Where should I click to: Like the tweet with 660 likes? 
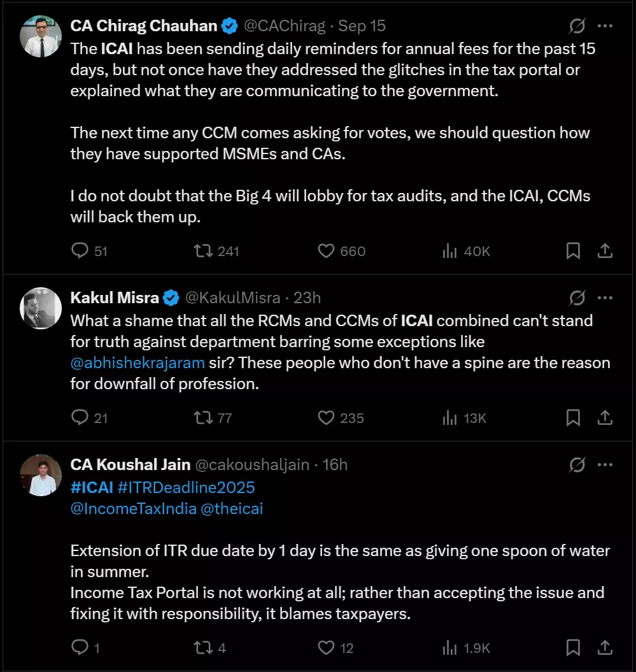pos(326,251)
